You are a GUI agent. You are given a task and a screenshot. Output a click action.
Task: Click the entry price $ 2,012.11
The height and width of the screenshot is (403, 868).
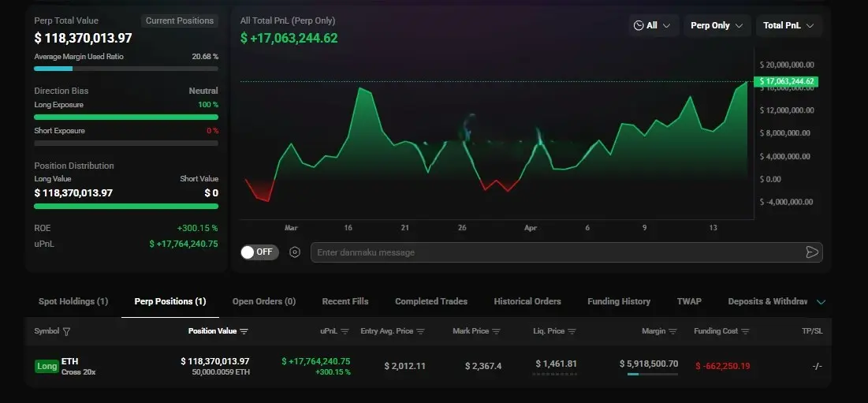pos(405,367)
